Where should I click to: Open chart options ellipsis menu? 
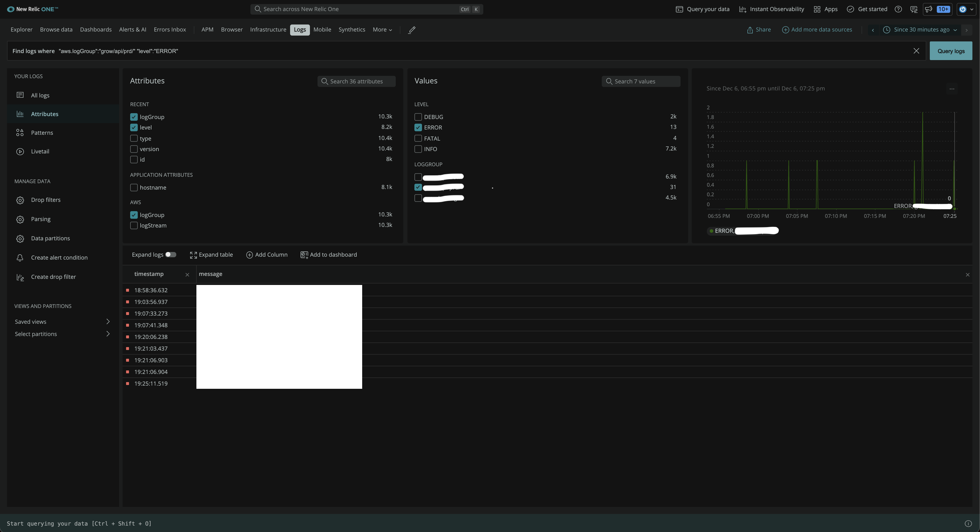952,89
